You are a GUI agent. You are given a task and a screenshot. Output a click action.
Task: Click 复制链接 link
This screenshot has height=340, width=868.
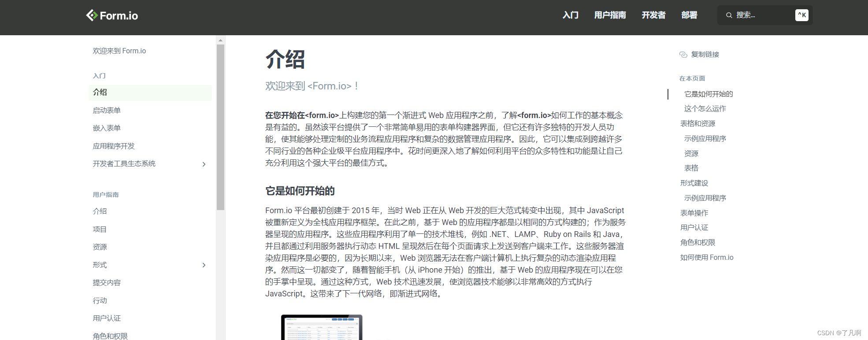click(705, 55)
